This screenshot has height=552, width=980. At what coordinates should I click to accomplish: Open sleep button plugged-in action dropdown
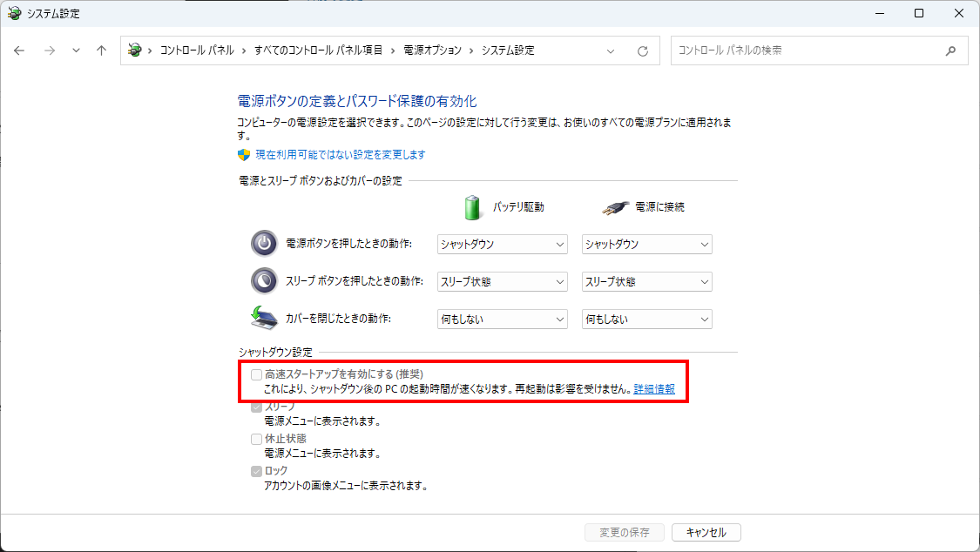click(x=647, y=281)
